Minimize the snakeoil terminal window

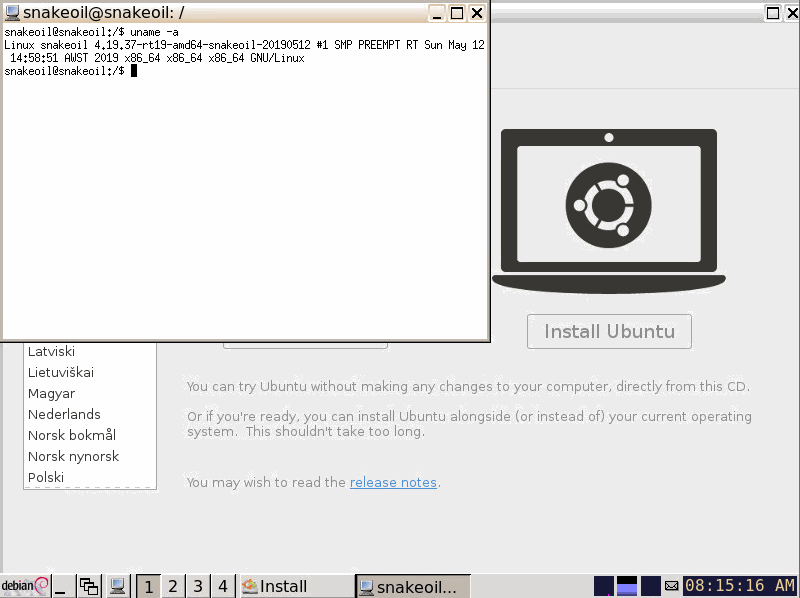(437, 13)
